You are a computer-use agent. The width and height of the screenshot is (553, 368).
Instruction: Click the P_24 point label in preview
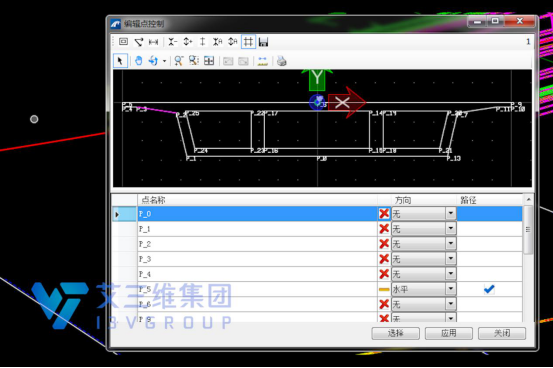coord(201,150)
